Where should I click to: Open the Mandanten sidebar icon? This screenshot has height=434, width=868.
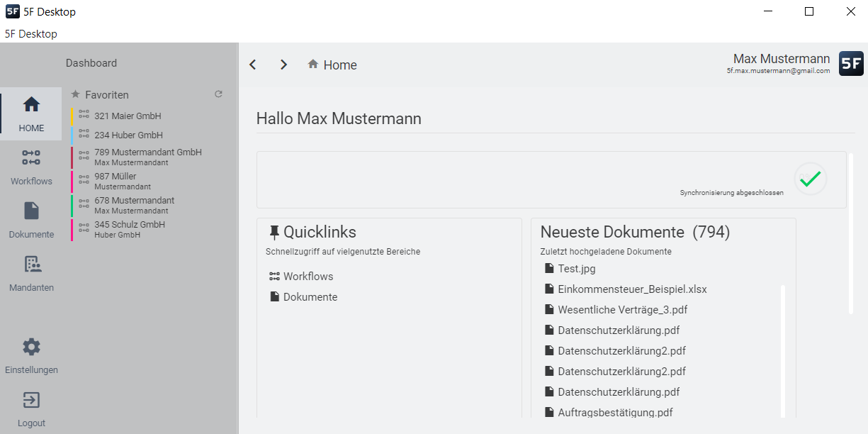click(31, 264)
